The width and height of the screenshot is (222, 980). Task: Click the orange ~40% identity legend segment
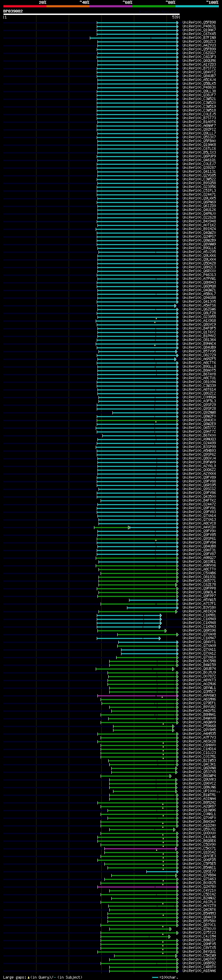(68, 6)
